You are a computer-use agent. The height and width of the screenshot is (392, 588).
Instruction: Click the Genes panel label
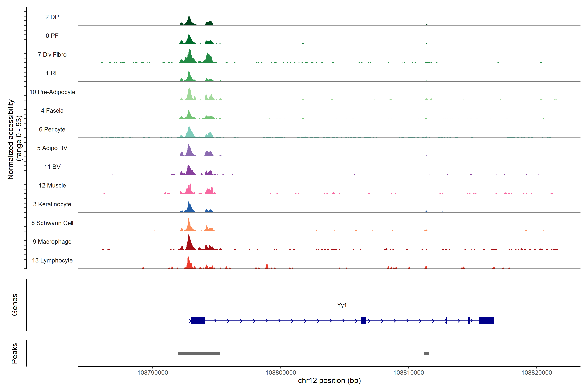[15, 305]
